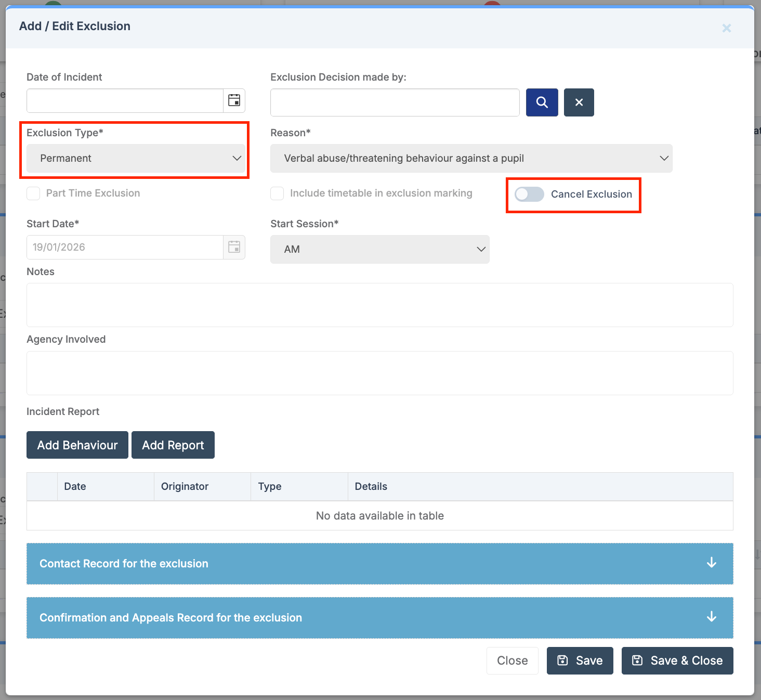Open the Date of Incident calendar picker
Screen dimensions: 761x700
click(234, 100)
